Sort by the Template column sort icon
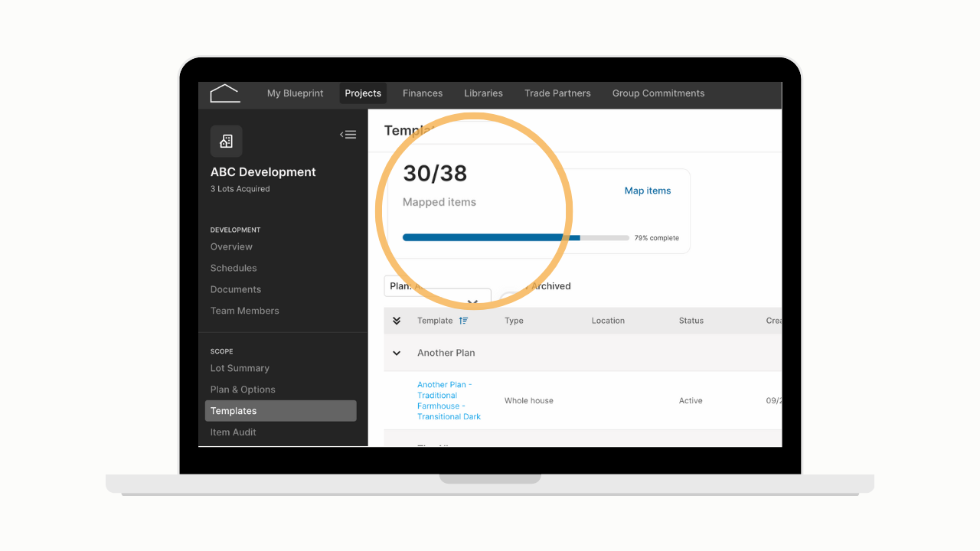The height and width of the screenshot is (551, 980). 463,321
